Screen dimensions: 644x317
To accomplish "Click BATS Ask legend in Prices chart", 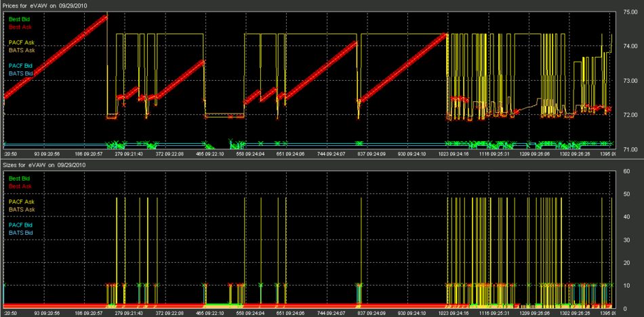I will 21,50.
